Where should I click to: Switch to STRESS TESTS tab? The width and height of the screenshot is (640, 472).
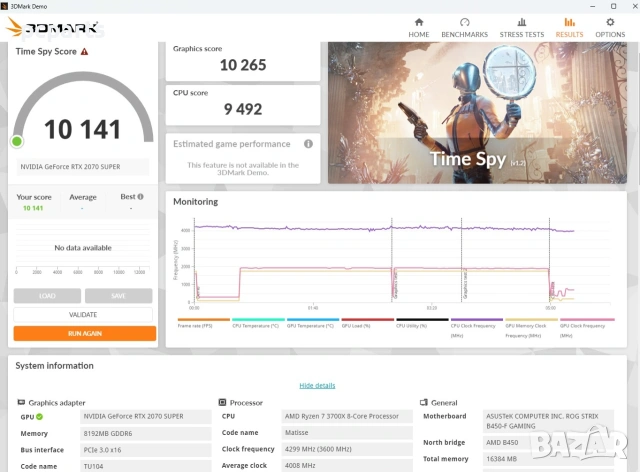click(x=522, y=28)
